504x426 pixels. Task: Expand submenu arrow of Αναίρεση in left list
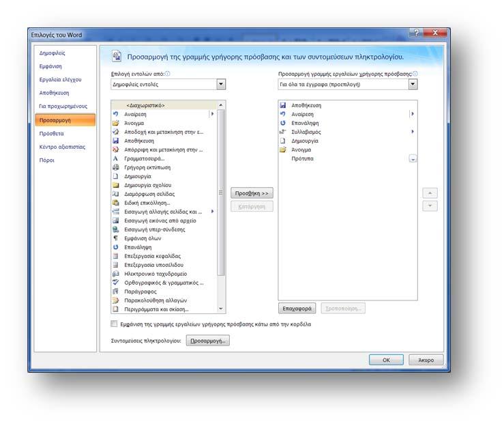pos(212,114)
